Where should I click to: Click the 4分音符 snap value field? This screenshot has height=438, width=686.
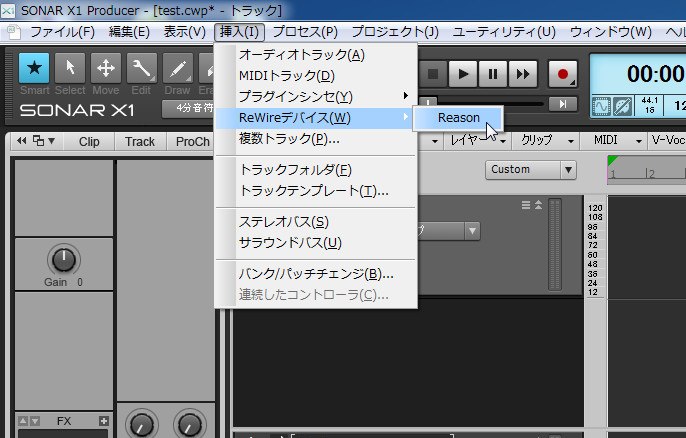coord(188,109)
